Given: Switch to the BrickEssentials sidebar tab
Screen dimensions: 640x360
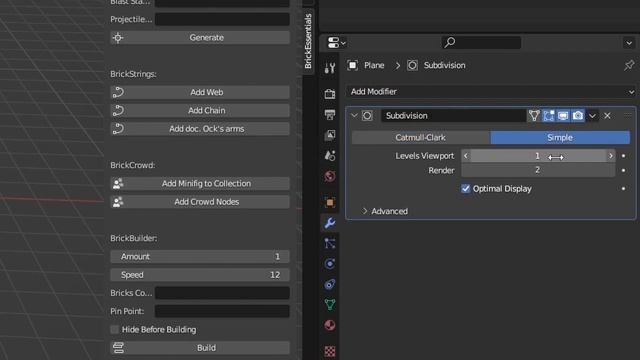Looking at the screenshot, I should point(308,41).
